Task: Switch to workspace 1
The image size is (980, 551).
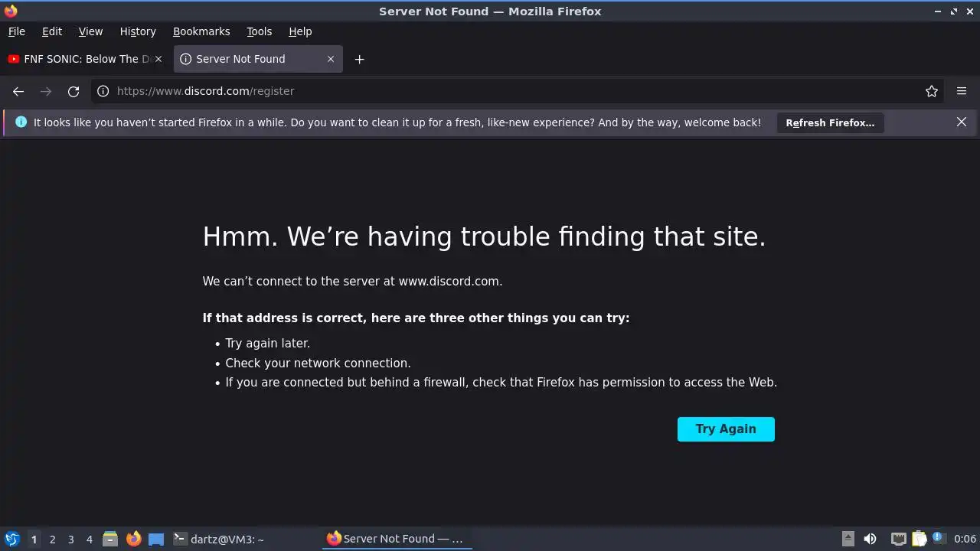Action: coord(34,539)
